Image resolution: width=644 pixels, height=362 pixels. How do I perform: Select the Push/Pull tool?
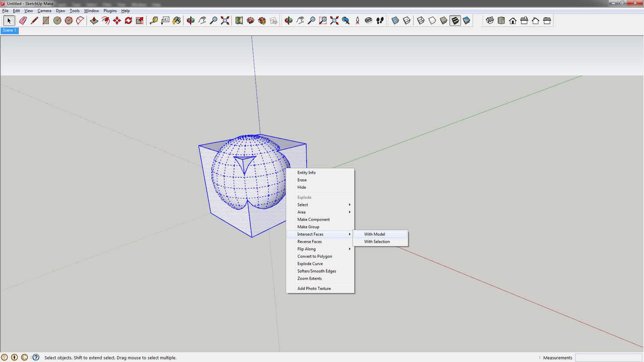click(94, 20)
